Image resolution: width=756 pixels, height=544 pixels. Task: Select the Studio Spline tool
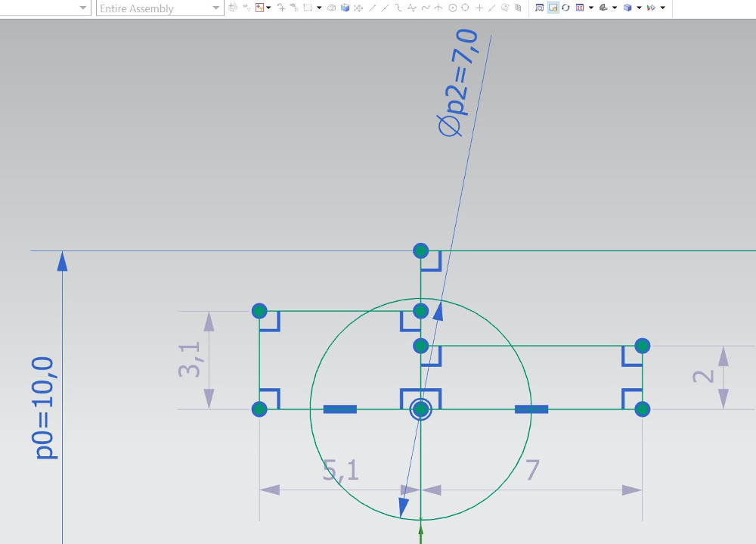point(412,8)
